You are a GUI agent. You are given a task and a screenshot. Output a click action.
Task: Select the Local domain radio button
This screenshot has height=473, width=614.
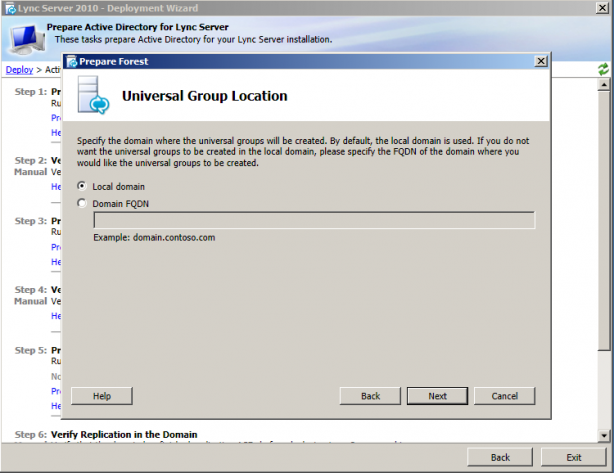(81, 186)
